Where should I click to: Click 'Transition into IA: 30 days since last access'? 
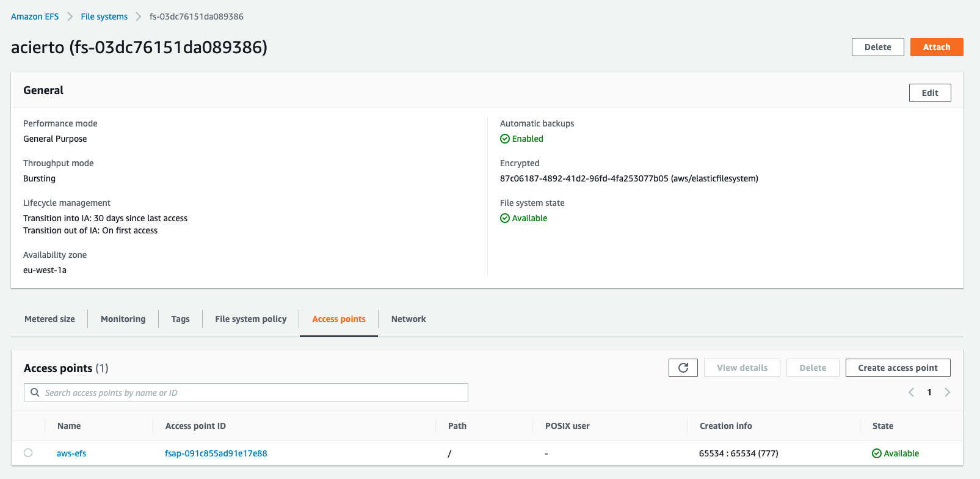tap(105, 218)
